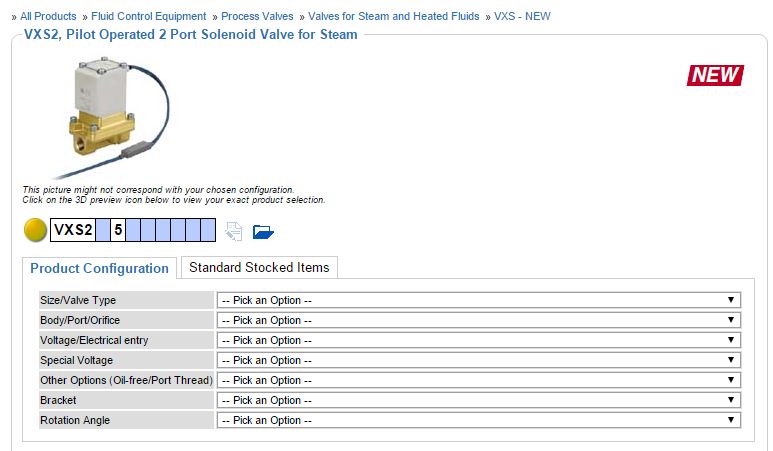This screenshot has height=451, width=773.
Task: Open the Size/Valve Type dropdown
Action: pyautogui.click(x=479, y=300)
